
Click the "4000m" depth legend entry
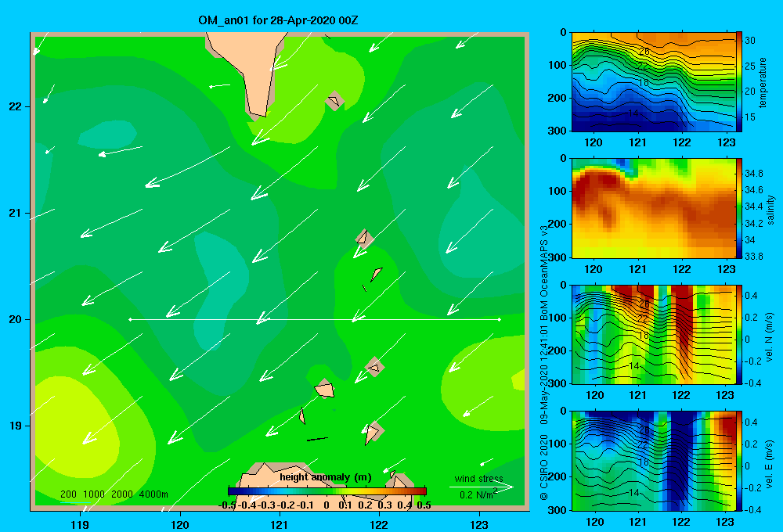coord(153,494)
